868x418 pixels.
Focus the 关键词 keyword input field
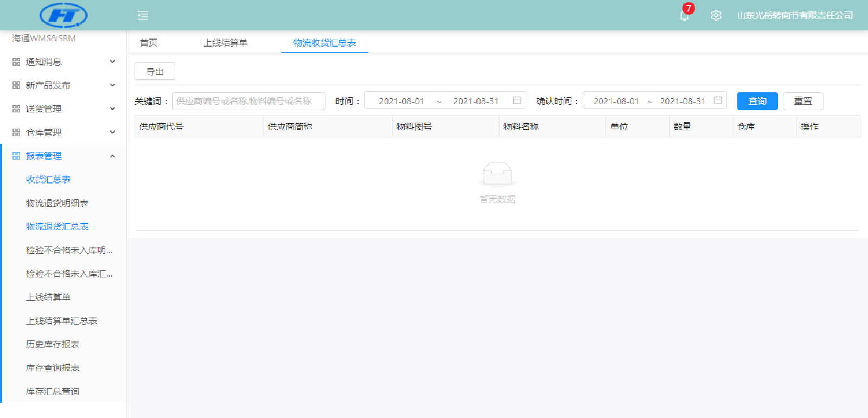point(248,101)
